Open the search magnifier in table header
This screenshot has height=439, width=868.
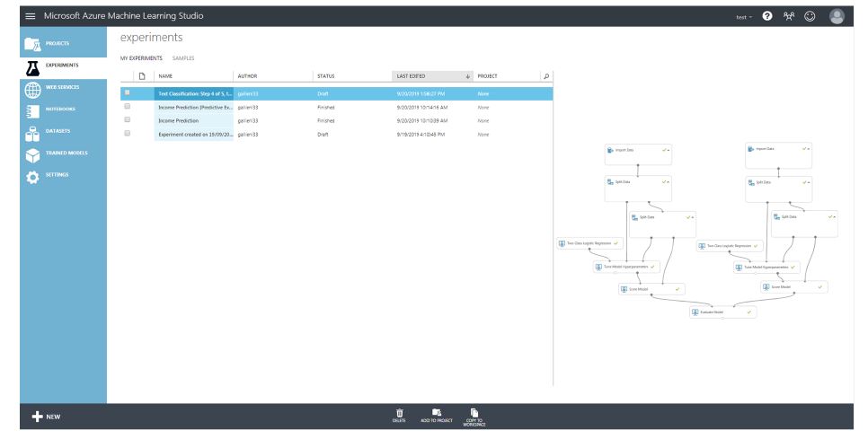[x=545, y=76]
